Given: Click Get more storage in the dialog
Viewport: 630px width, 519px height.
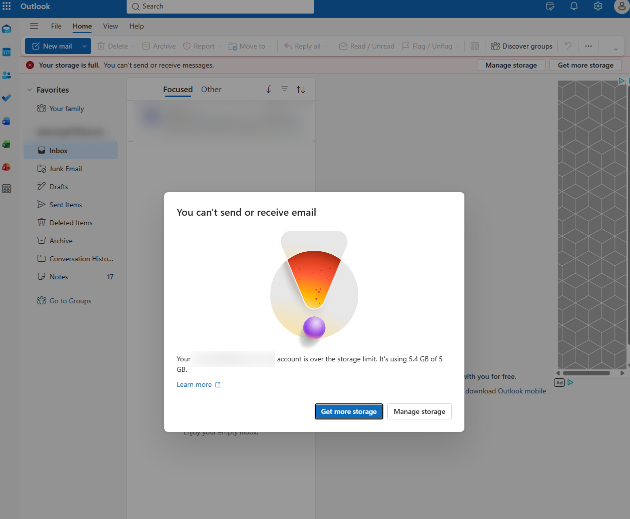Looking at the screenshot, I should click(x=349, y=411).
